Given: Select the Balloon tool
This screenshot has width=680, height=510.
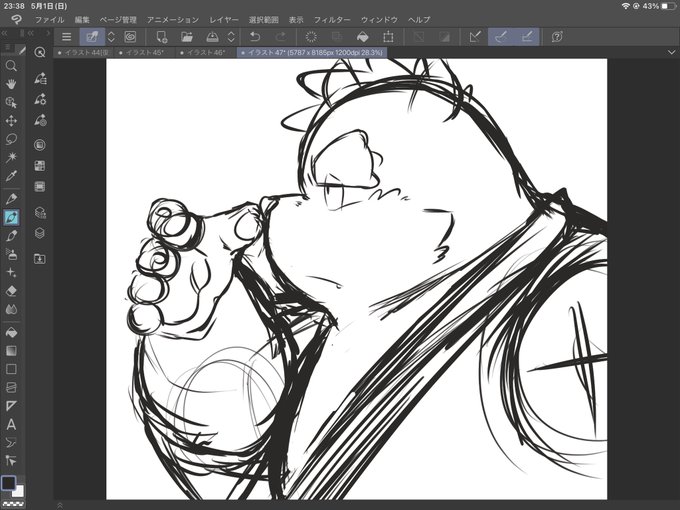Looking at the screenshot, I should pos(11,442).
